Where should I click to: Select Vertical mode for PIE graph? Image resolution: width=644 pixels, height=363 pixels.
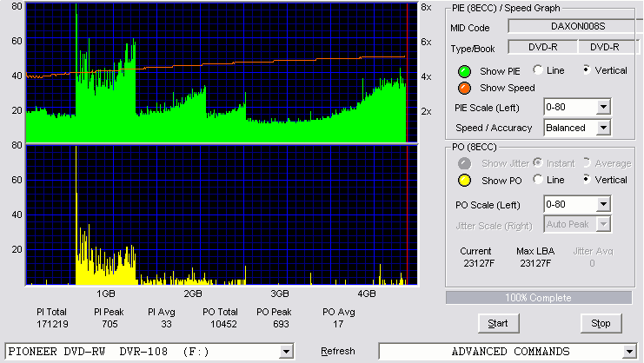[587, 69]
